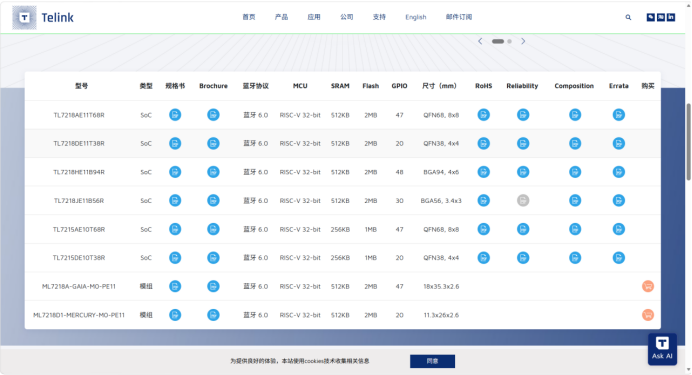692x375 pixels.
Task: Switch site language to English
Action: (x=416, y=17)
